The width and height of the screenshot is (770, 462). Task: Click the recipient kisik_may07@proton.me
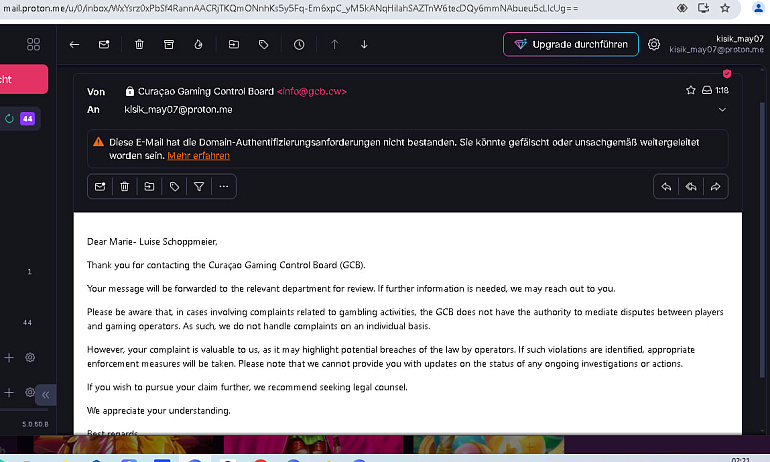(178, 109)
